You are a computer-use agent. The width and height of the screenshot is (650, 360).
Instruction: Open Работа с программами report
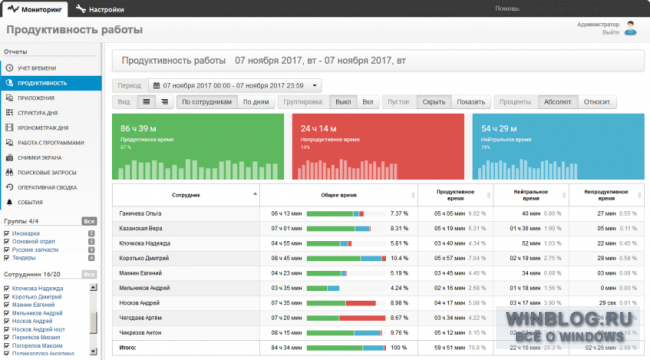coord(51,143)
